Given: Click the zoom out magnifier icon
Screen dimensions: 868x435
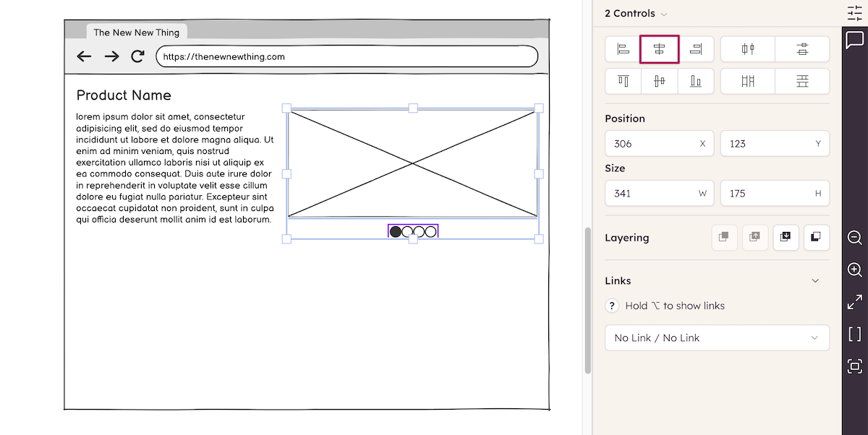Looking at the screenshot, I should click(855, 238).
